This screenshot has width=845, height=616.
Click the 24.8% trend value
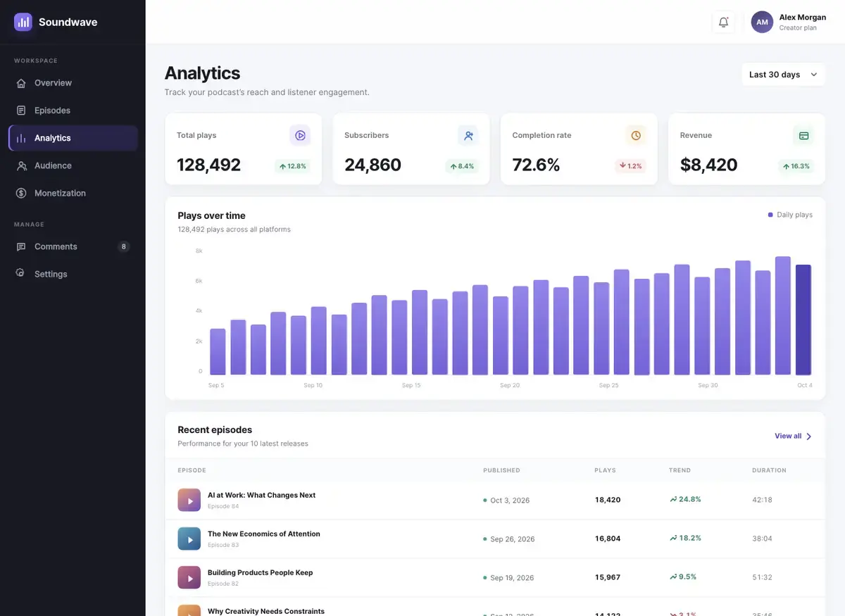[685, 499]
